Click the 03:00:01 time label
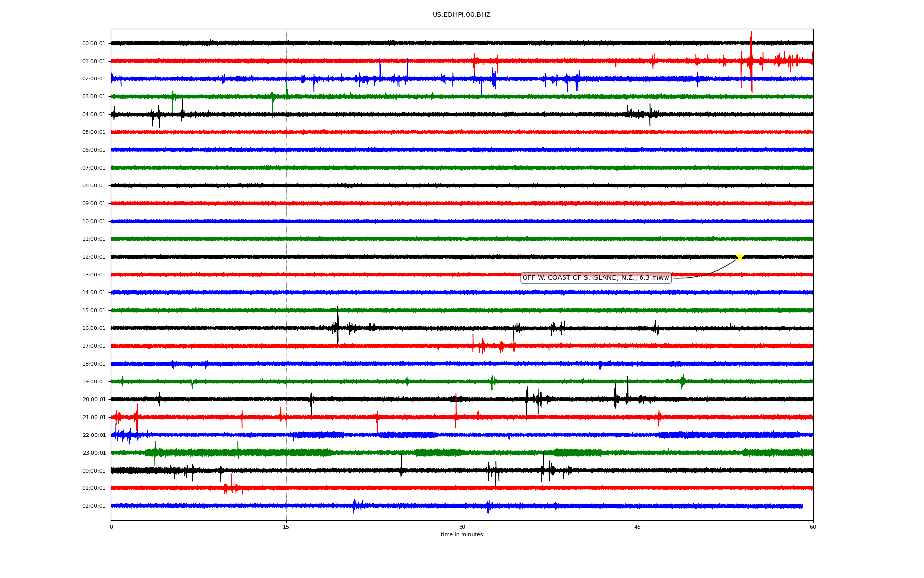Viewport: 924px width, 578px height. pyautogui.click(x=94, y=97)
